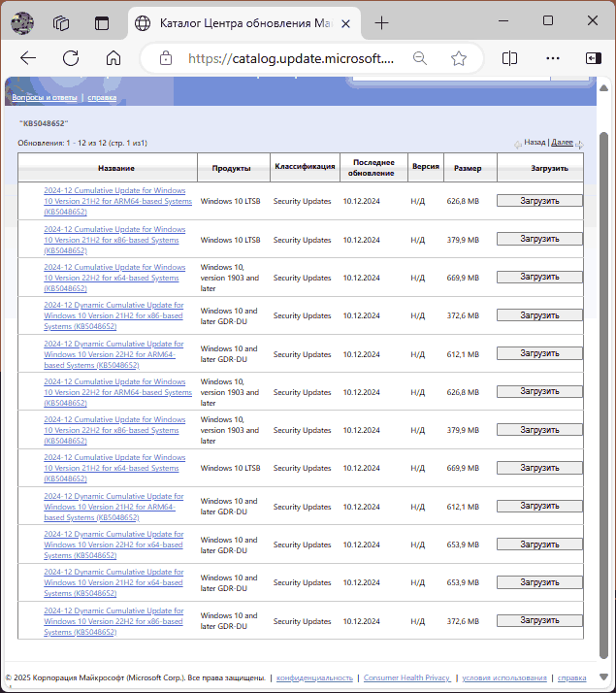Open split screen icon
The width and height of the screenshot is (616, 693).
coord(509,58)
